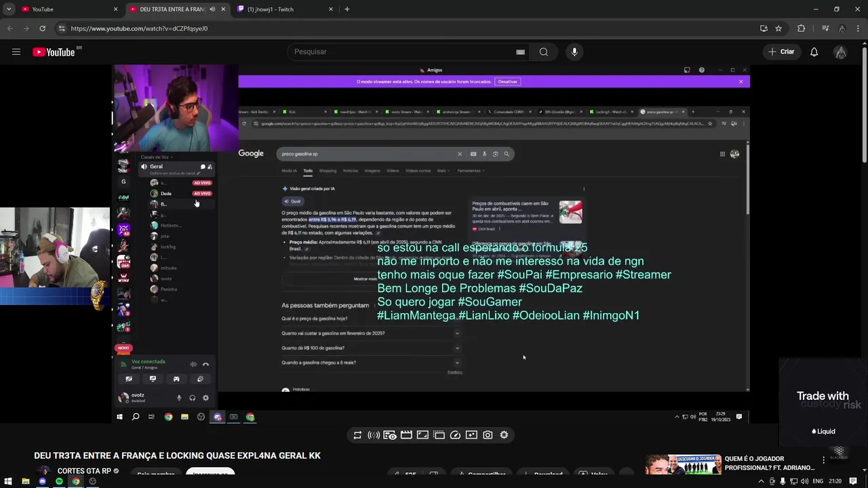
Task: Expand 'Quanto dá R$ 100 de gasolina?'
Action: (371, 348)
